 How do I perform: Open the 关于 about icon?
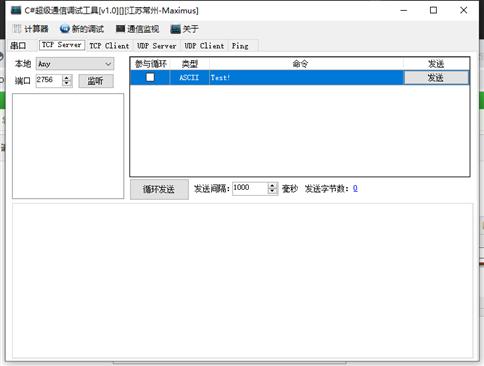point(175,29)
